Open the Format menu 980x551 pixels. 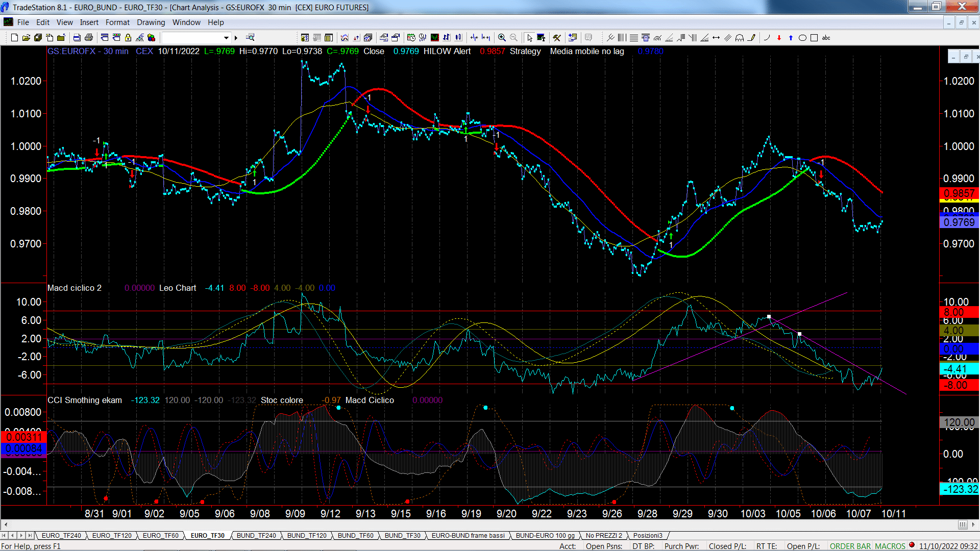pyautogui.click(x=117, y=22)
